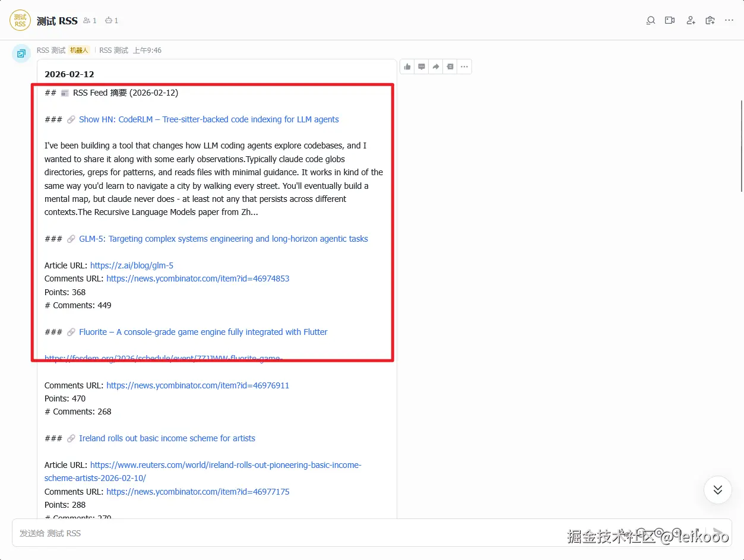The height and width of the screenshot is (560, 744).
Task: Click the RSS 测试 sender name
Action: 51,50
